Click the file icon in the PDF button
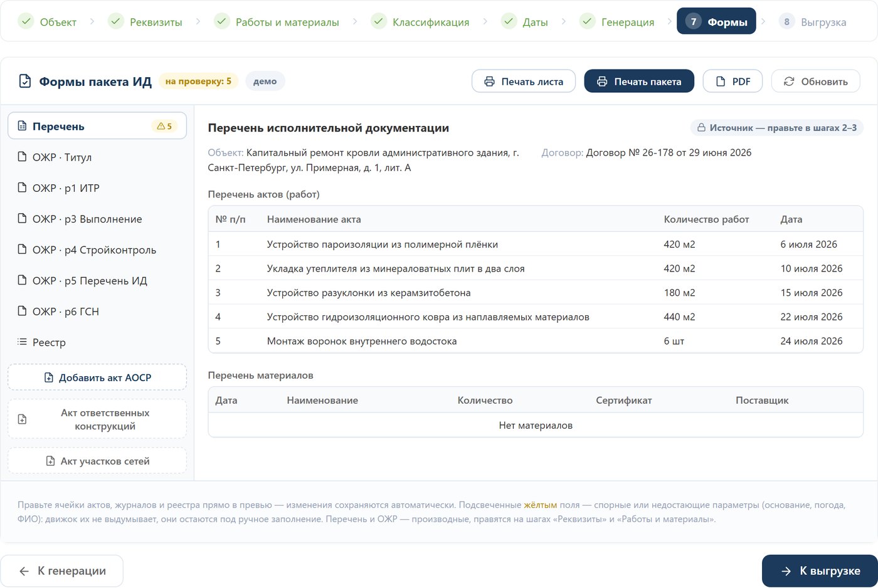The height and width of the screenshot is (588, 878). click(x=721, y=81)
